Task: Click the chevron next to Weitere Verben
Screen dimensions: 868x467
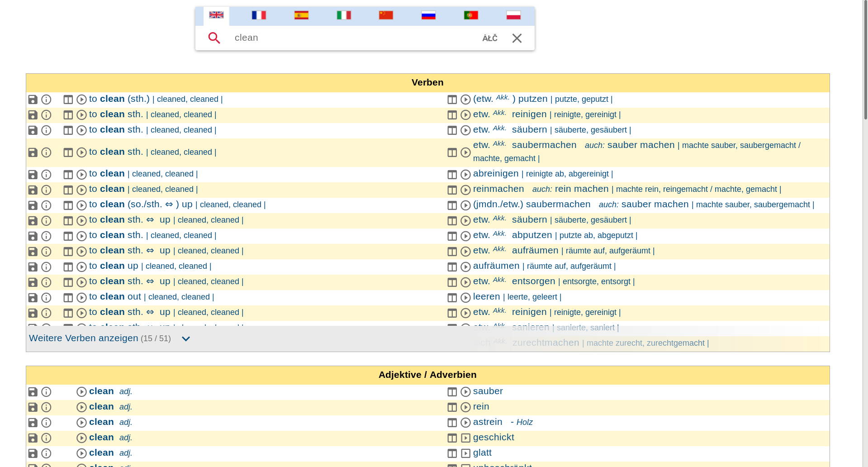Action: tap(185, 339)
